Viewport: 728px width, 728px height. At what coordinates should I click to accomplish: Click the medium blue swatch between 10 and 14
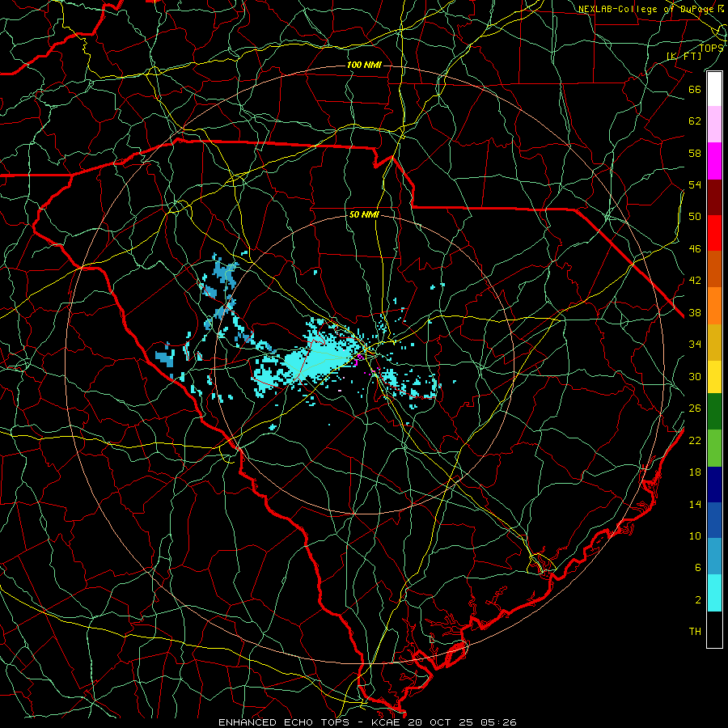pos(714,520)
